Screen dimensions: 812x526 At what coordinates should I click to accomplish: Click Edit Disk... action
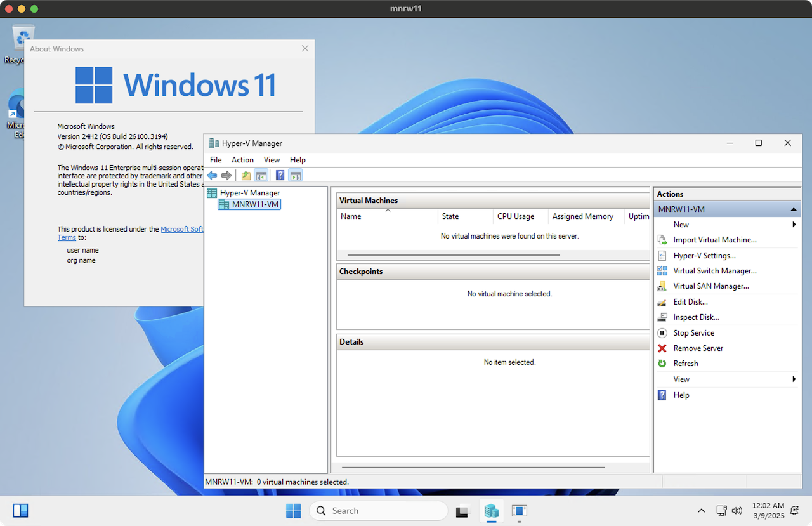[691, 302]
